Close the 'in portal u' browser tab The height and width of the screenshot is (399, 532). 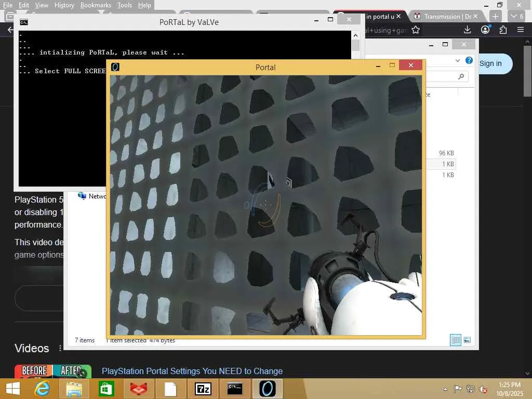click(398, 16)
